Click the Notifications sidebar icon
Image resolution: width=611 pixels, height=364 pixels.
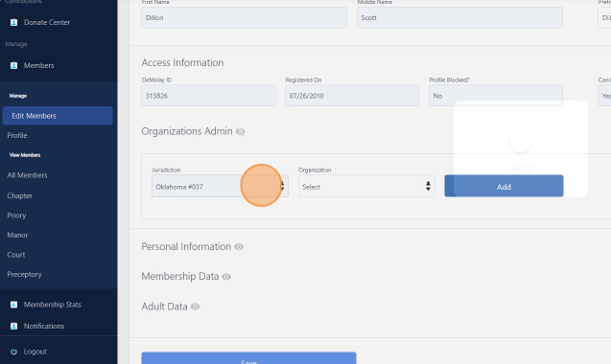click(13, 326)
